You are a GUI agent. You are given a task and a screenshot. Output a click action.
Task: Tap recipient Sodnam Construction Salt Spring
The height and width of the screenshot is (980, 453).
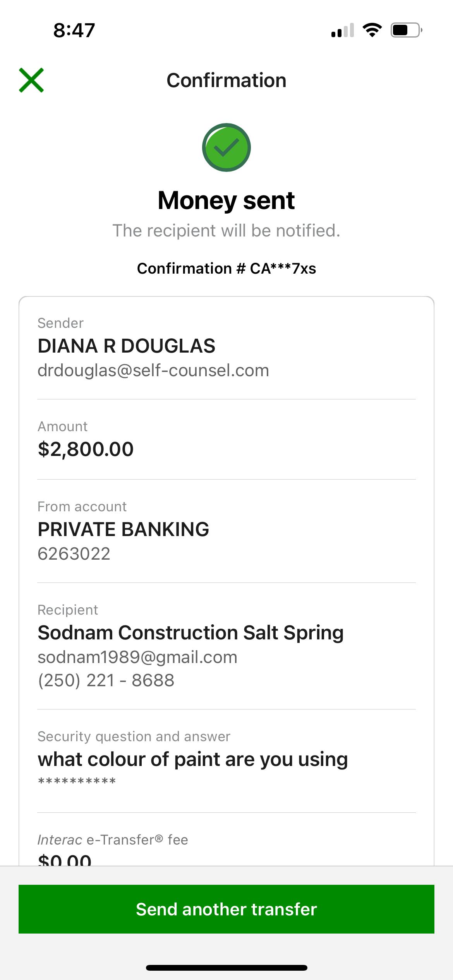pyautogui.click(x=190, y=632)
